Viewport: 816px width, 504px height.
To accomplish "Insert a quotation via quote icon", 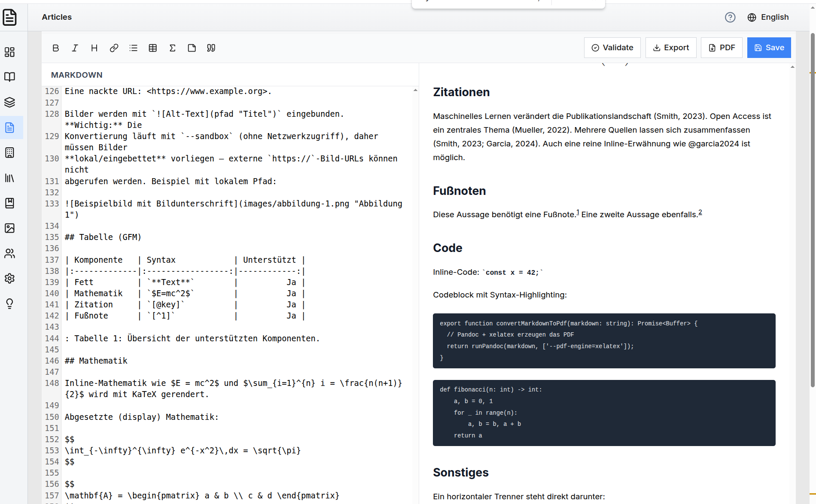I will coord(211,48).
